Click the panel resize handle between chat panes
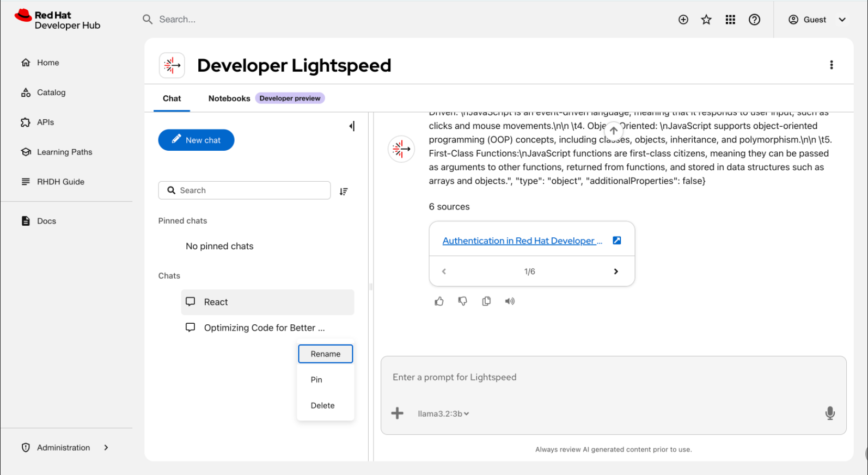The image size is (868, 475). pyautogui.click(x=371, y=287)
